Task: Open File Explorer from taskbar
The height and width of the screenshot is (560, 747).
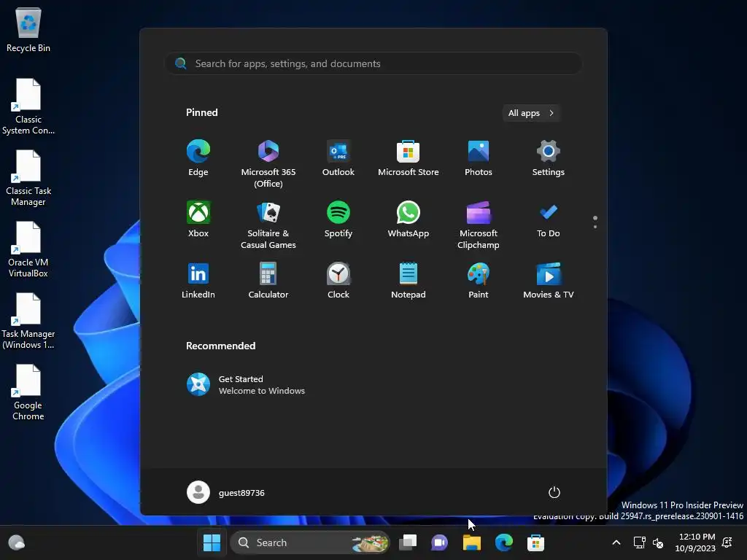Action: (x=472, y=542)
